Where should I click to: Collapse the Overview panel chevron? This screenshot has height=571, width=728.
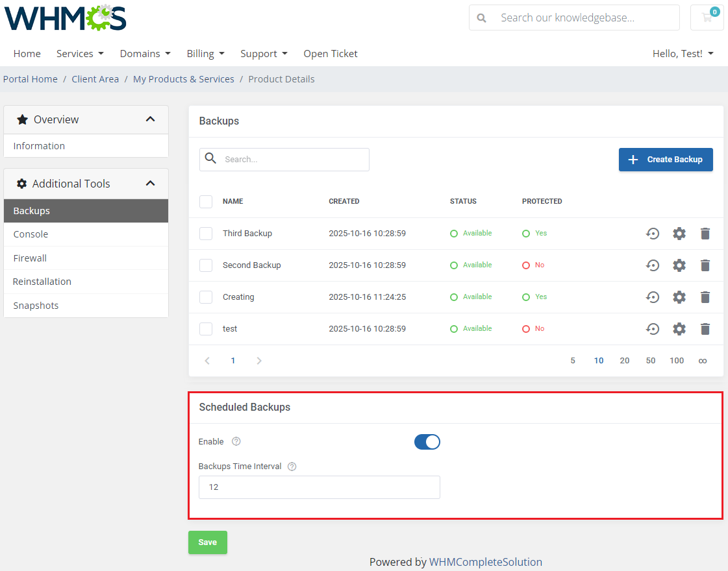(151, 119)
